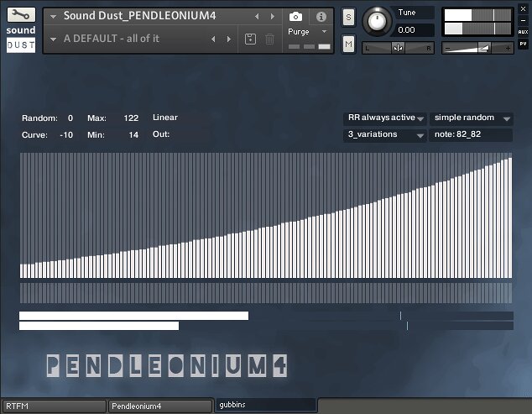This screenshot has width=532, height=414.
Task: Open the simple random dropdown
Action: click(x=472, y=118)
